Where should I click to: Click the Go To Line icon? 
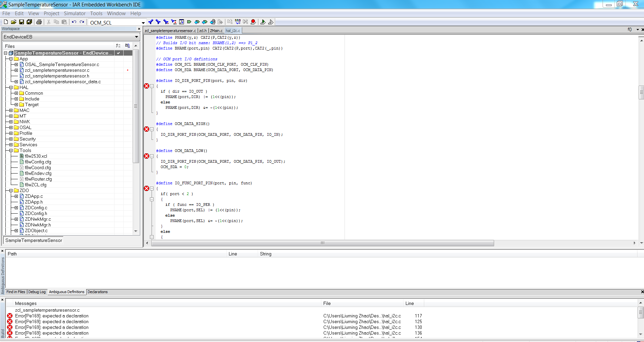click(182, 22)
